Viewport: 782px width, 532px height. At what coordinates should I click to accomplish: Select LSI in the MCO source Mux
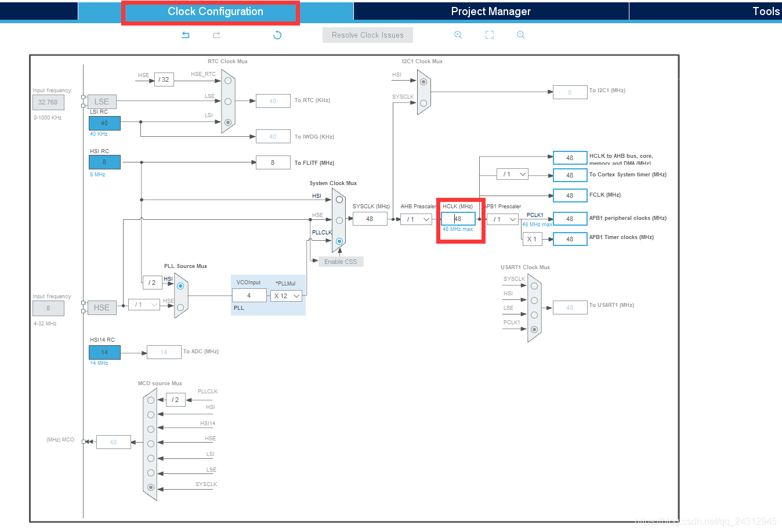151,458
